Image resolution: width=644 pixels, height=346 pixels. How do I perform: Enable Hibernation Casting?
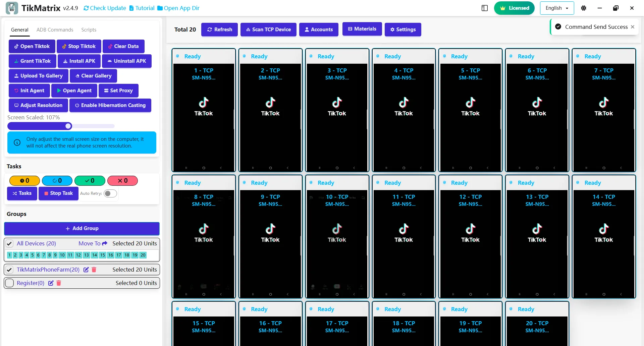110,105
